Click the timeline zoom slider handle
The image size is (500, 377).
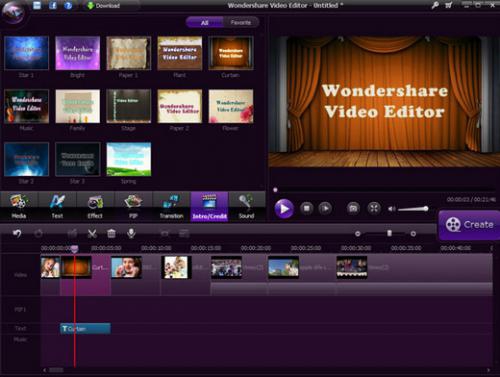(389, 233)
